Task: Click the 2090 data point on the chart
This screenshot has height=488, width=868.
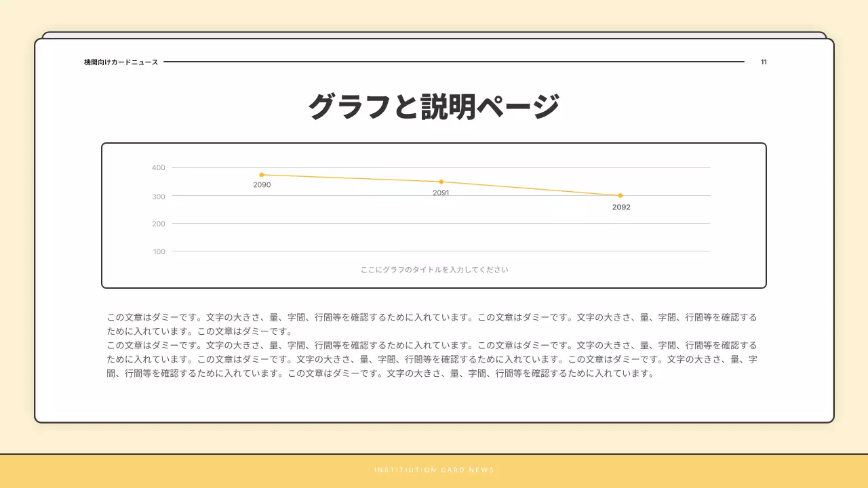Action: (x=261, y=174)
